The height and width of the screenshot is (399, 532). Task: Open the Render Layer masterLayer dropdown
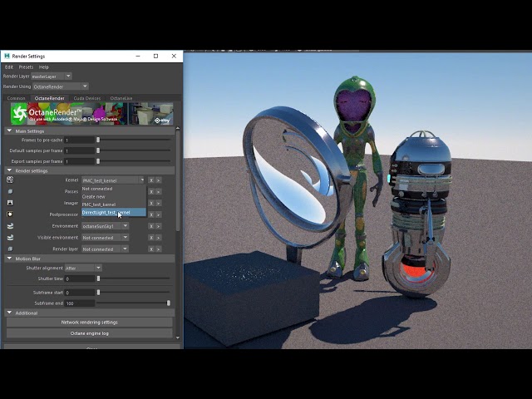pos(52,76)
